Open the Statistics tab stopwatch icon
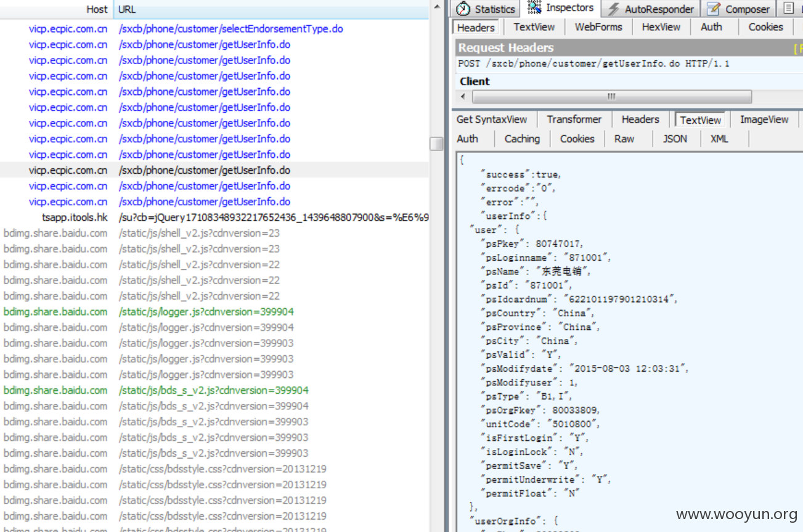 point(463,9)
